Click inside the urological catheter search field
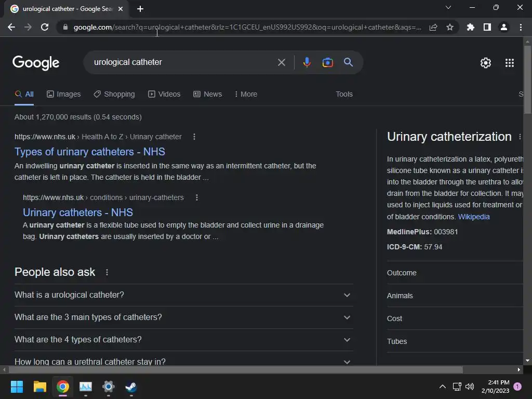The image size is (532, 399). click(183, 62)
